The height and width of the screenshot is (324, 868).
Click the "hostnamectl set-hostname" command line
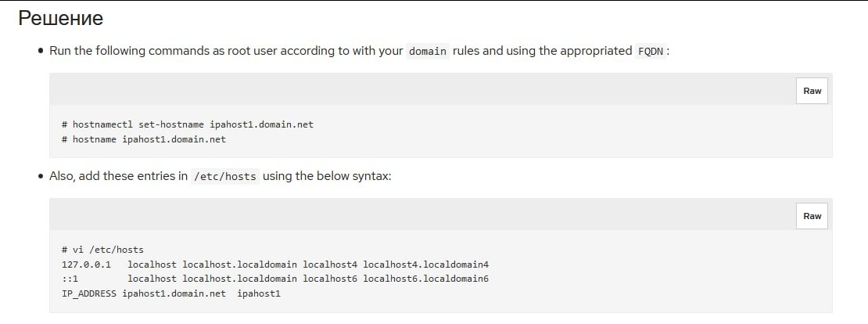pyautogui.click(x=188, y=124)
